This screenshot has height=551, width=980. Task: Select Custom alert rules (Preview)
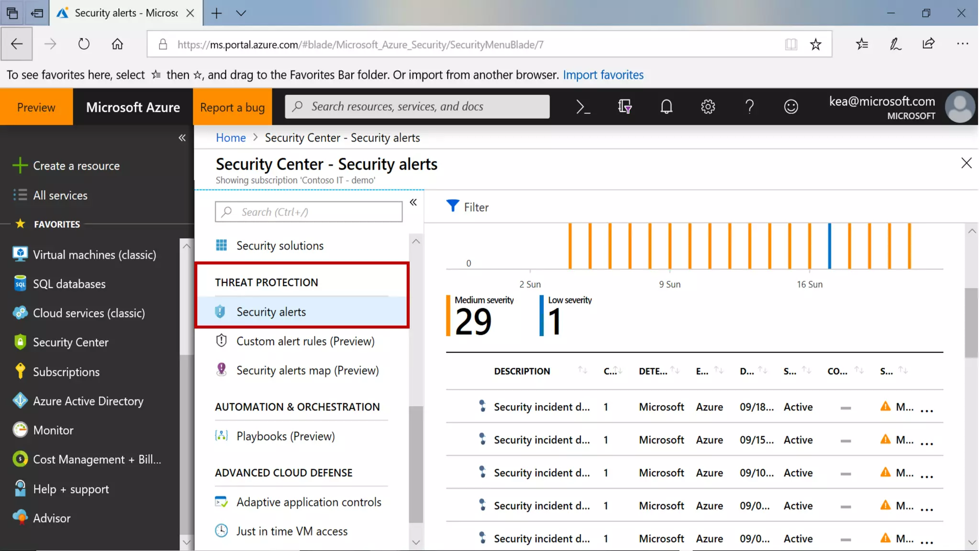305,341
